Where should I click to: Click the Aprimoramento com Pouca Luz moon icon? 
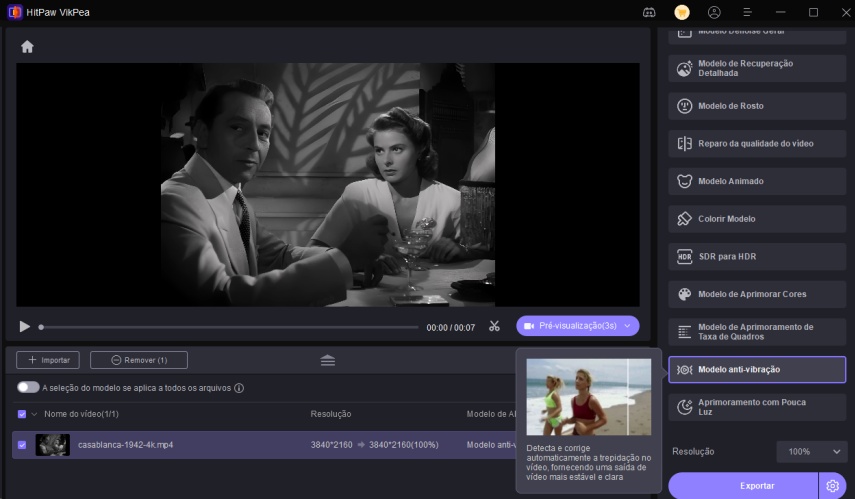(684, 407)
